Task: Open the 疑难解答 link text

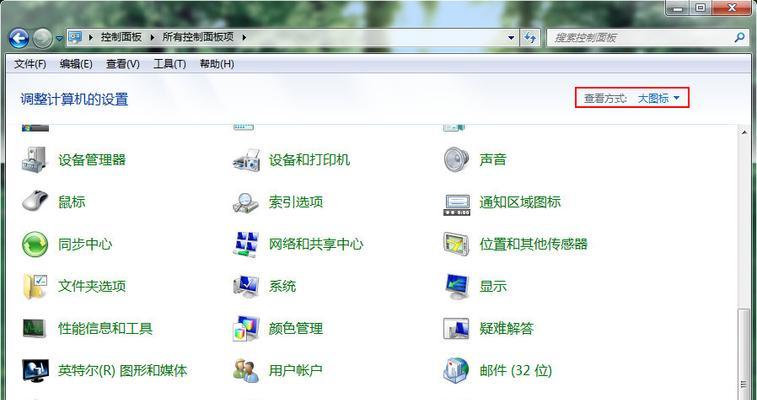Action: tap(506, 329)
